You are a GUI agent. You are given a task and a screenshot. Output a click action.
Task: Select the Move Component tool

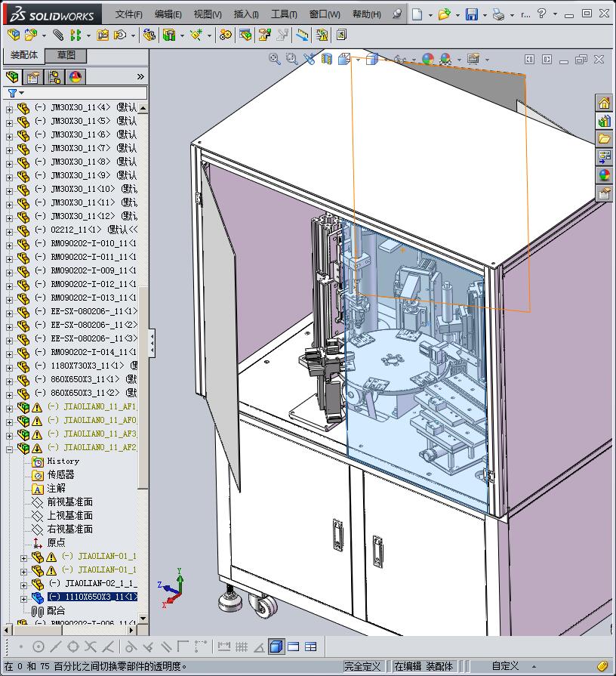(120, 35)
